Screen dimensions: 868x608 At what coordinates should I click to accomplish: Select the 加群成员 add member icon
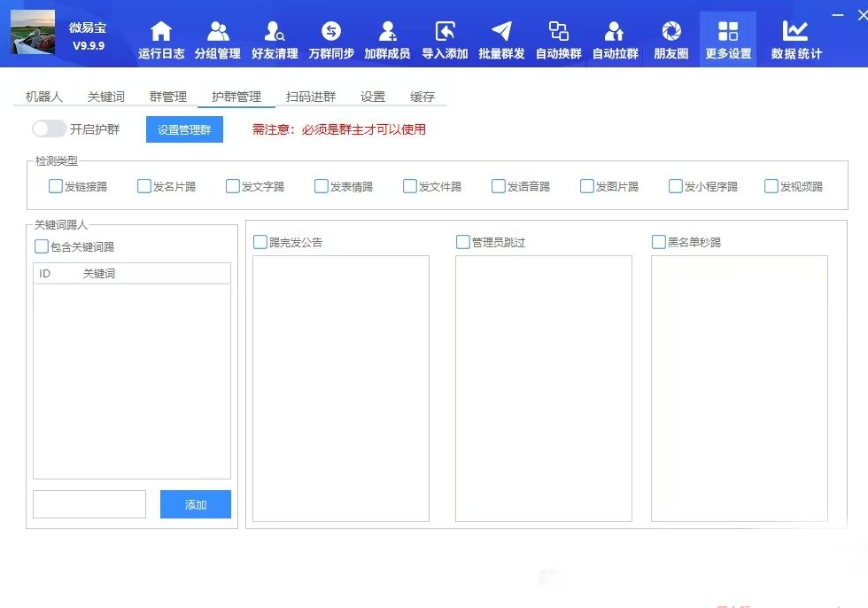click(387, 33)
